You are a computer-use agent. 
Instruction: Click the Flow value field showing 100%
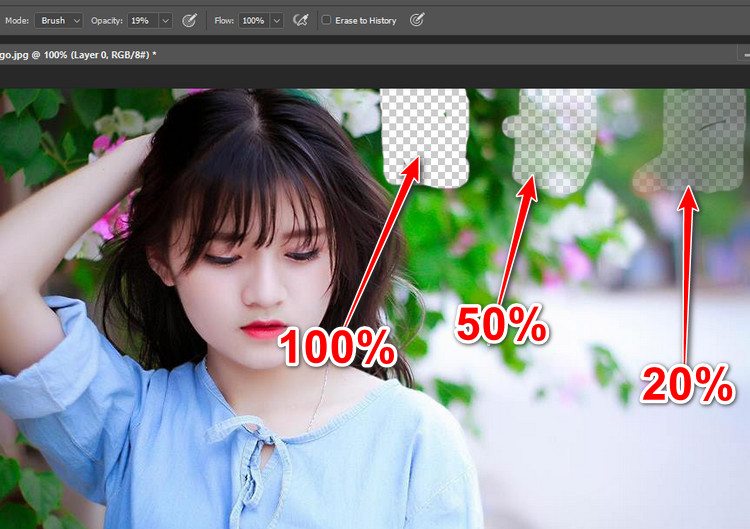coord(254,21)
